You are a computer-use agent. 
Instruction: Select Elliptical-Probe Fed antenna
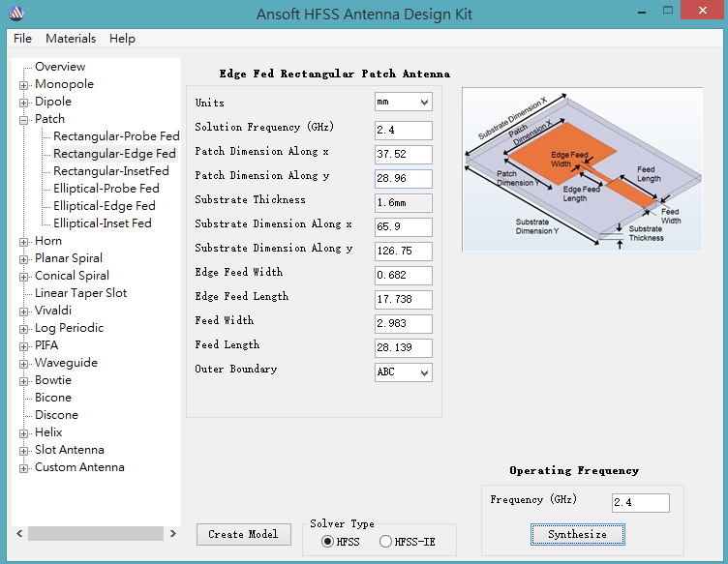[x=106, y=189]
